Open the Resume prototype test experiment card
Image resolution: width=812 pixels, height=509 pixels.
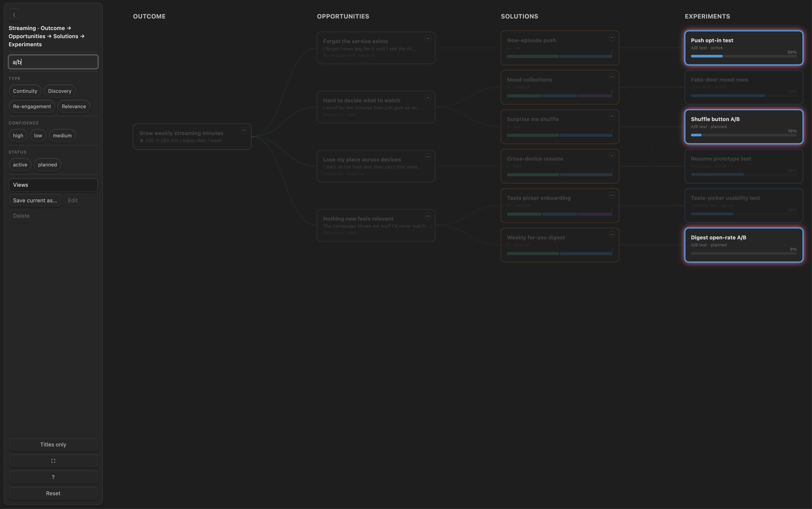pyautogui.click(x=744, y=166)
